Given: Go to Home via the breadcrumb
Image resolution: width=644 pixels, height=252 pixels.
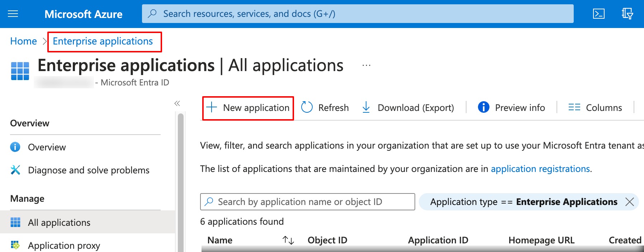Looking at the screenshot, I should coord(23,41).
